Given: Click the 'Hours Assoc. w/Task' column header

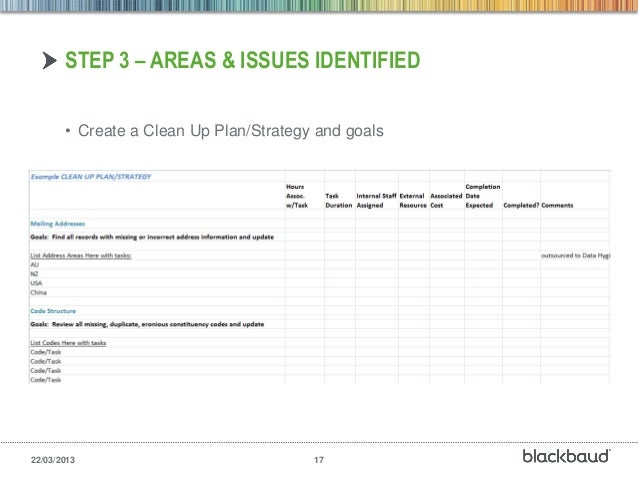Looking at the screenshot, I should 295,196.
